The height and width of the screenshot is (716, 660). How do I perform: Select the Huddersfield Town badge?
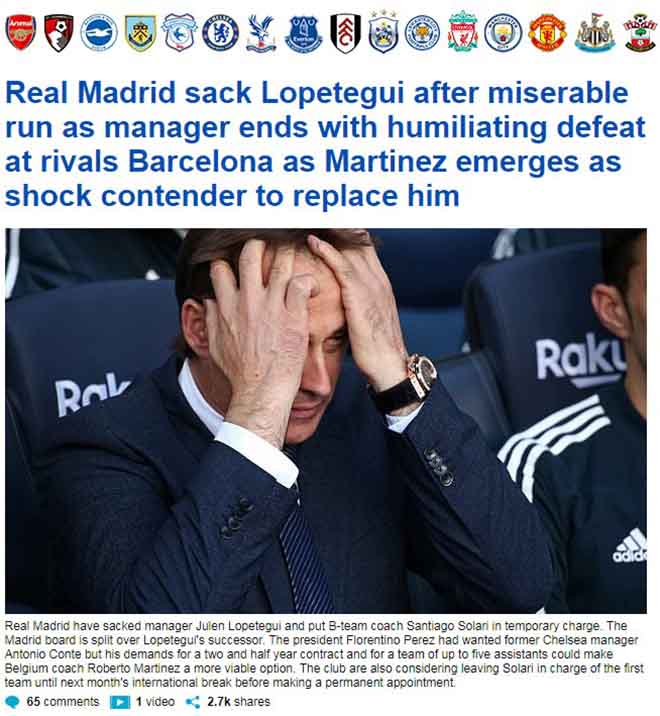point(383,32)
